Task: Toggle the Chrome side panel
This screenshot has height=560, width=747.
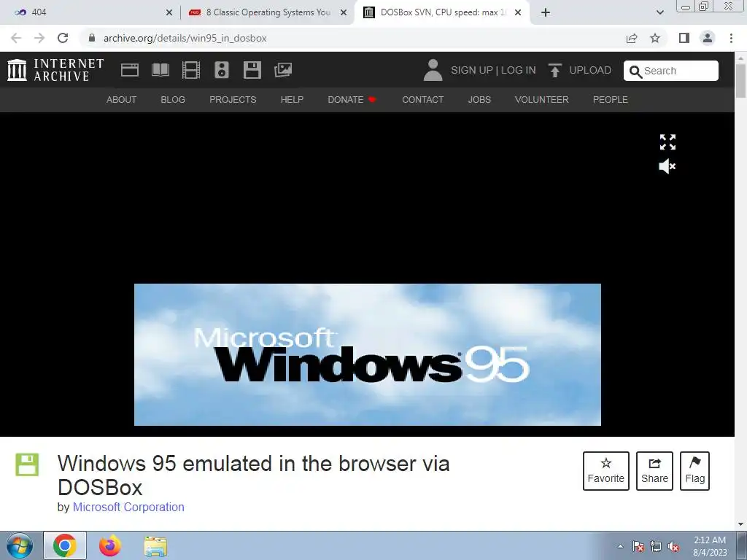Action: (x=684, y=38)
